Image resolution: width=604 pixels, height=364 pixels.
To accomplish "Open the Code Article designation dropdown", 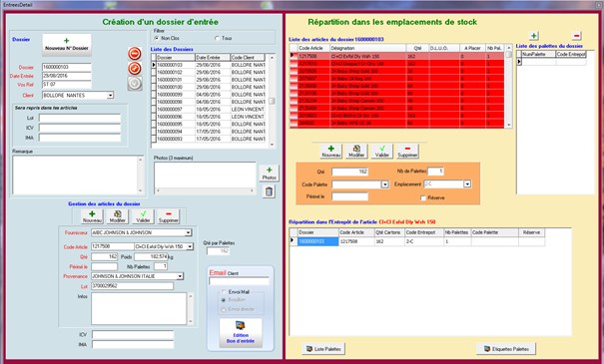I will 190,246.
